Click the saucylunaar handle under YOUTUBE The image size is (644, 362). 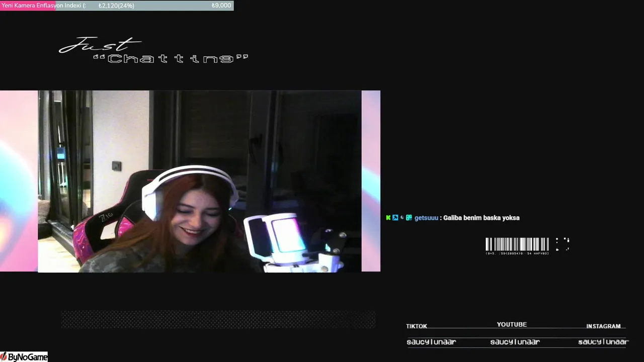click(515, 342)
